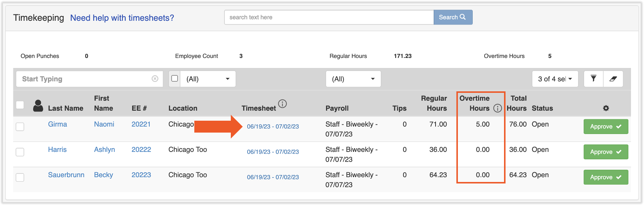The image size is (644, 205).
Task: Clear the Start Typing field with the x icon
Action: point(155,79)
